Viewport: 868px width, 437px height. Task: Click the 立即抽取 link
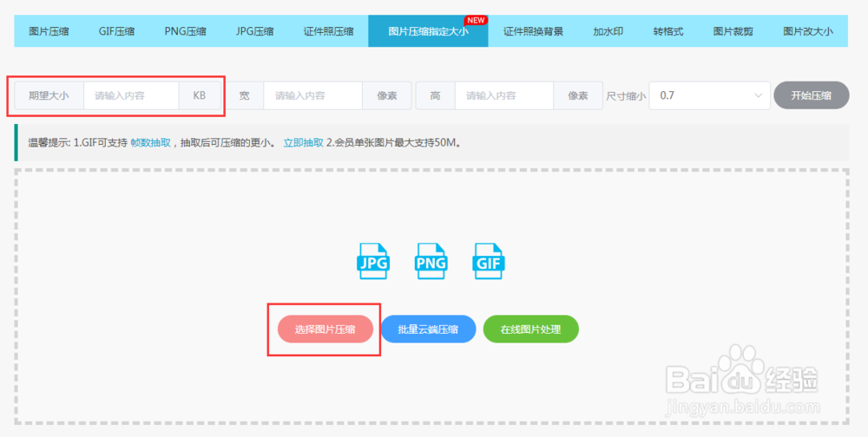pyautogui.click(x=303, y=142)
